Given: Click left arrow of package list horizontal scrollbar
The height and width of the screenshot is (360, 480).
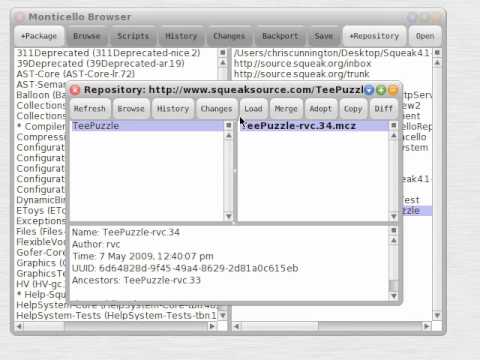Looking at the screenshot, I should coord(19,326).
